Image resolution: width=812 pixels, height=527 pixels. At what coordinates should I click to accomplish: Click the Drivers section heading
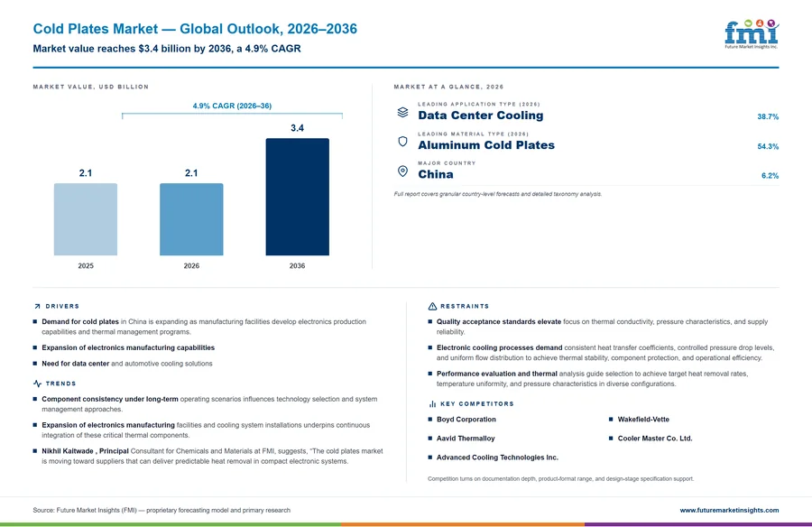[62, 306]
